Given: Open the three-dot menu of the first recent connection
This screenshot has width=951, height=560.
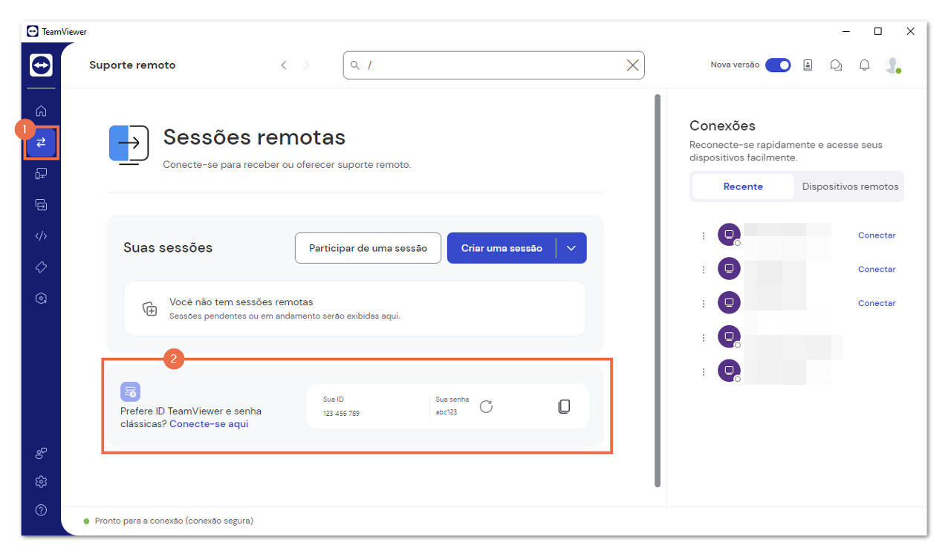Looking at the screenshot, I should click(704, 235).
